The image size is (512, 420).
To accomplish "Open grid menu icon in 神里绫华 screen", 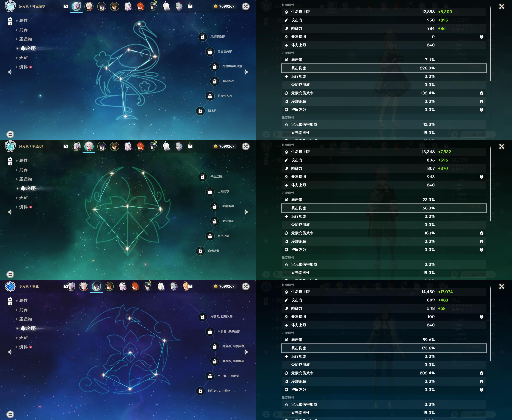I will click(10, 134).
